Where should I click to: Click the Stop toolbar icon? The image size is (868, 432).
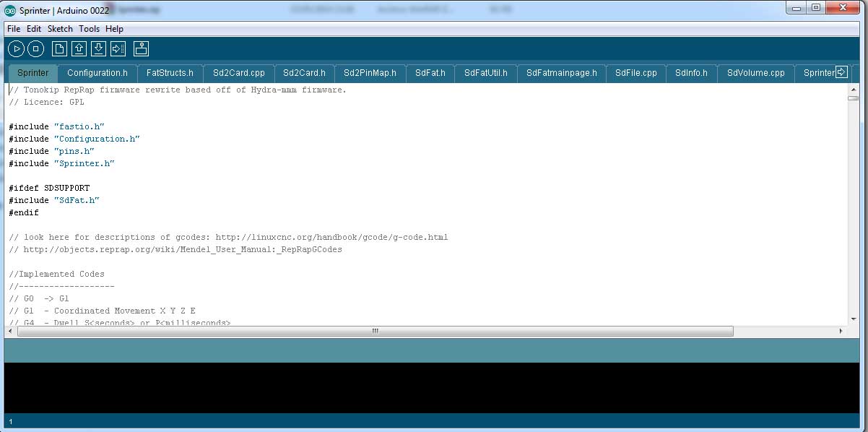[x=36, y=48]
